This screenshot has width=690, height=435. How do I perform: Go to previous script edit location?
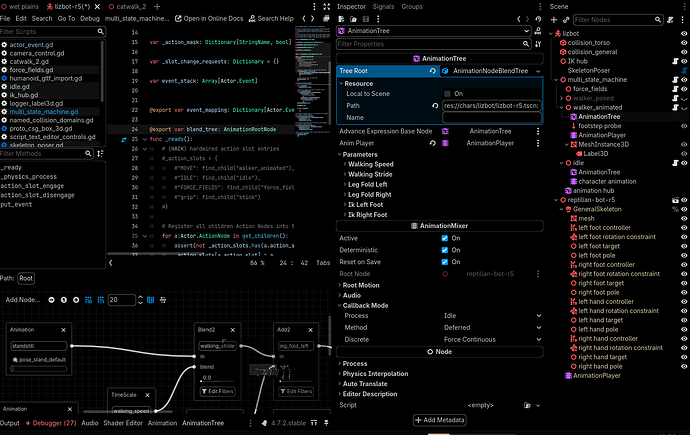point(304,18)
